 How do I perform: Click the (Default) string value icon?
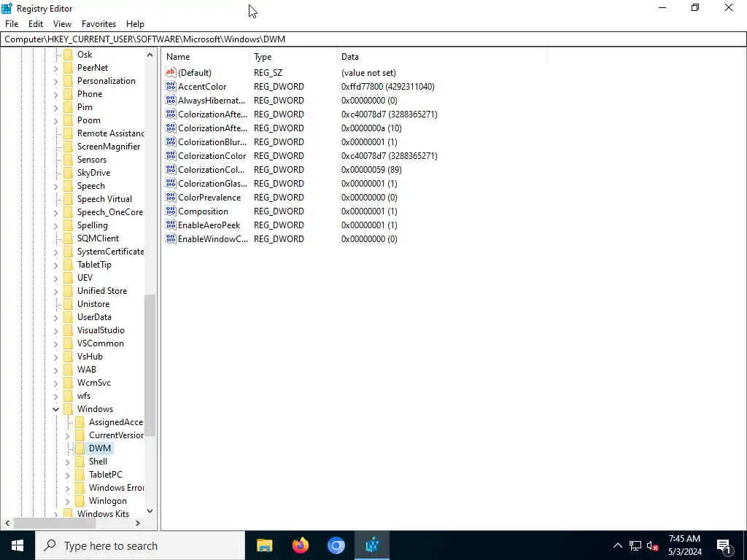coord(171,72)
